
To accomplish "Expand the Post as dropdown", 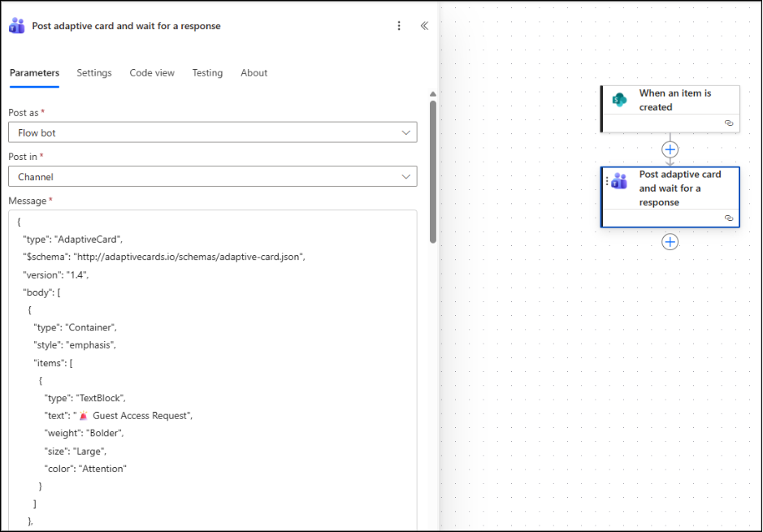I will 212,132.
